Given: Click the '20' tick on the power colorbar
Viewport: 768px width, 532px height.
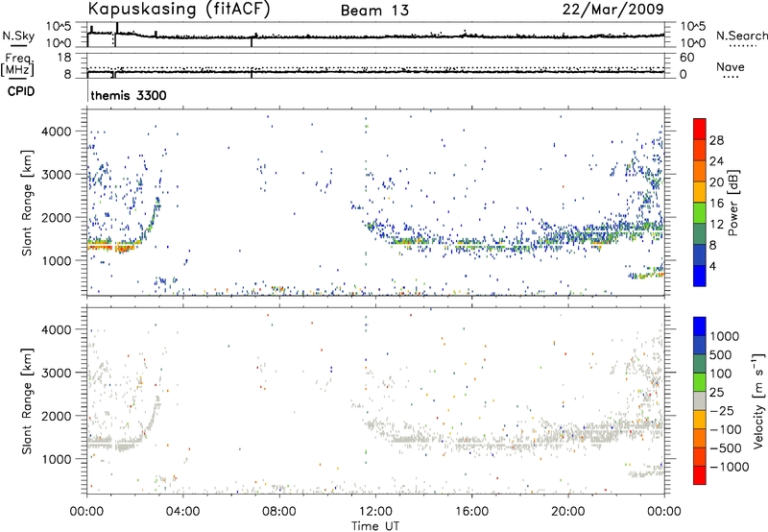Looking at the screenshot, I should click(x=716, y=182).
